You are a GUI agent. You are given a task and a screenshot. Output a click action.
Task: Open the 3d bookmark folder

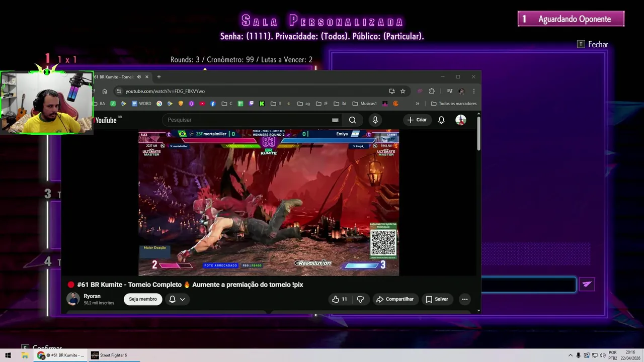(340, 104)
